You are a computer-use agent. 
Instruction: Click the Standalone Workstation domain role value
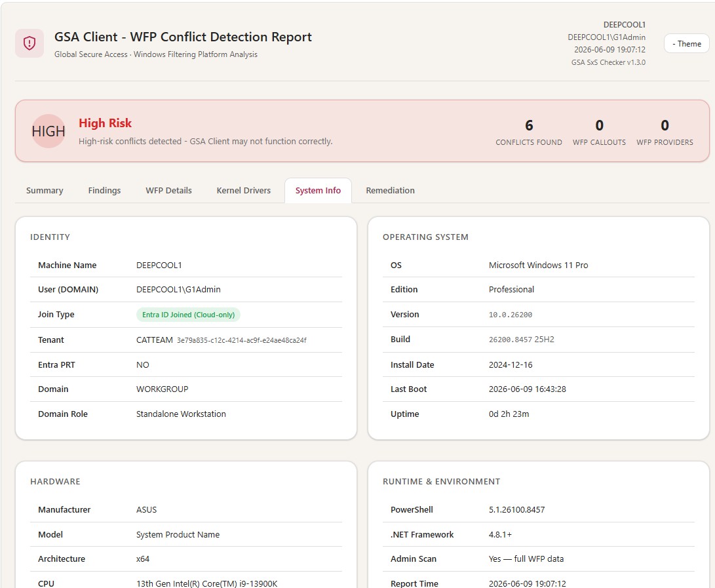coord(181,414)
